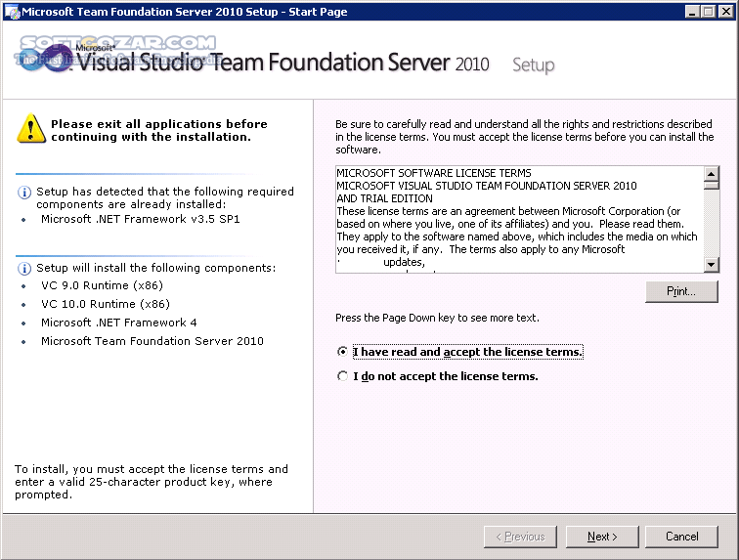The width and height of the screenshot is (739, 560).
Task: Click the "Setup" header label
Action: click(534, 65)
